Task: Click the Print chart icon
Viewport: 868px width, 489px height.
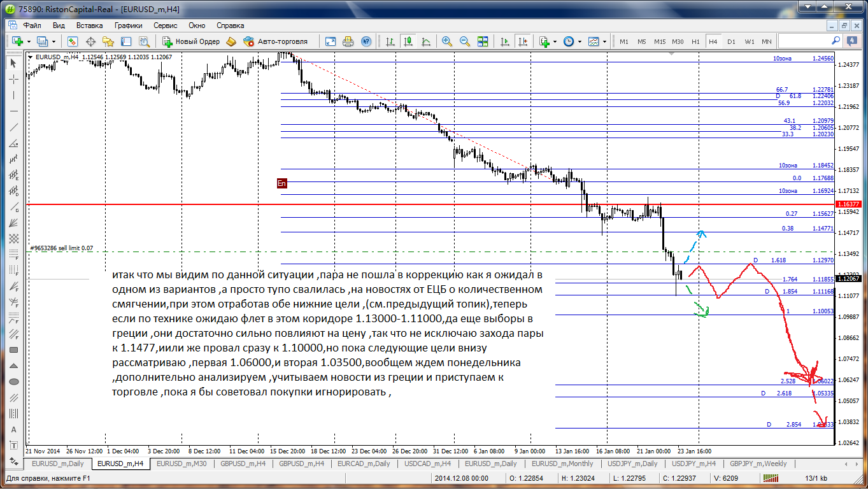Action: (348, 41)
